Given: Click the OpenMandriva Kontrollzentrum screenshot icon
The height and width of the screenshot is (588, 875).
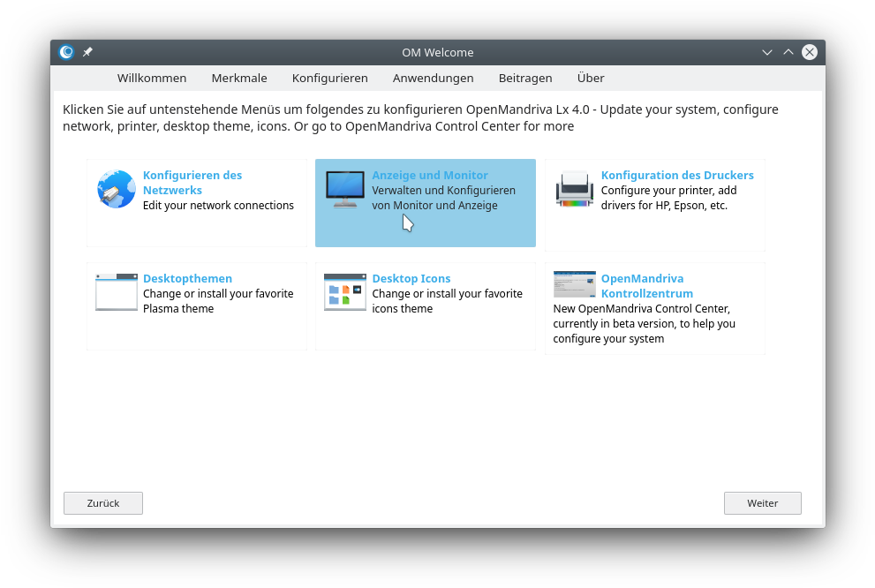Looking at the screenshot, I should 574,284.
